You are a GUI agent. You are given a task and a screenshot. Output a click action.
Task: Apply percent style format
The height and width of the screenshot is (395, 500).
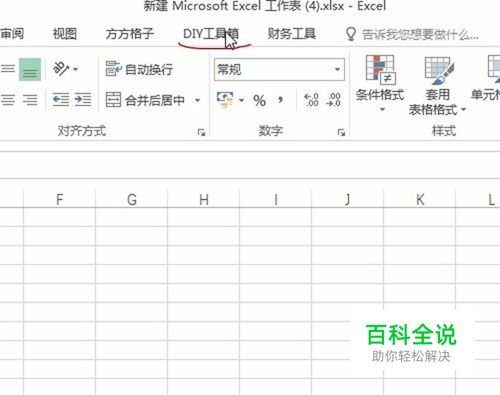259,100
